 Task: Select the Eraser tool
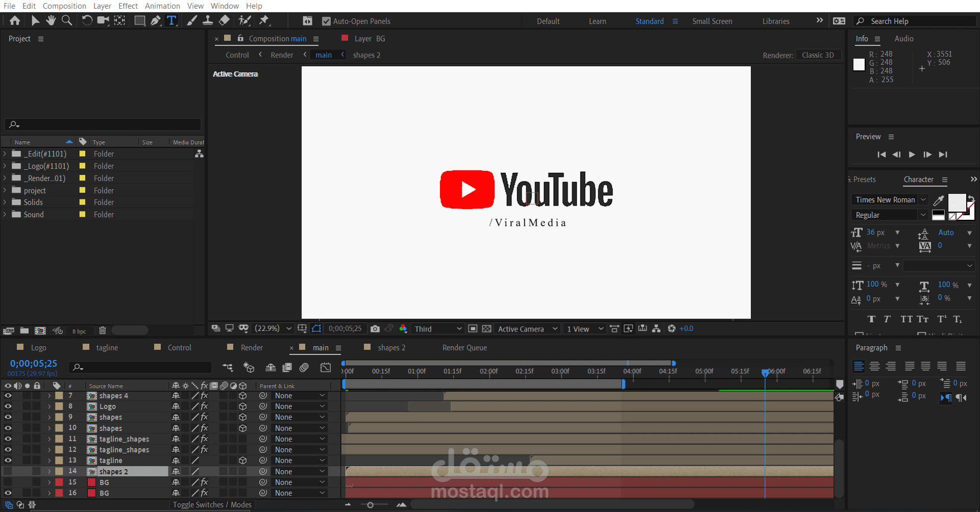click(x=224, y=21)
